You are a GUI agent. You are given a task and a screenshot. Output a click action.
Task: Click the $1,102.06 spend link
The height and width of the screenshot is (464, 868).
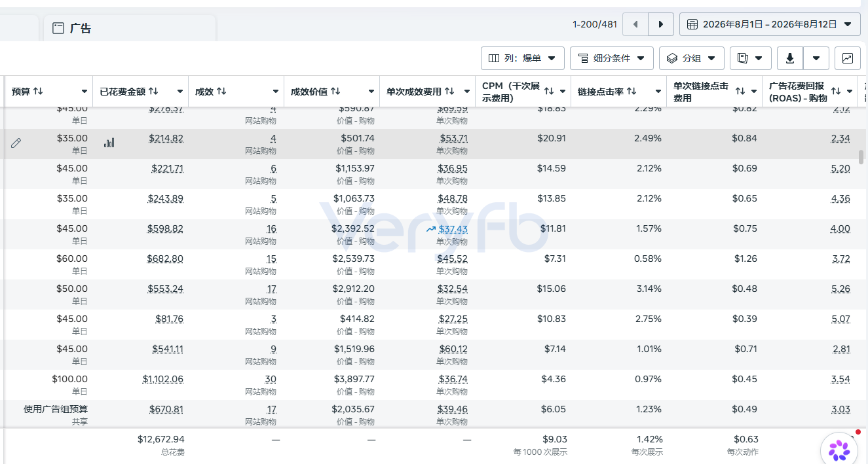(x=163, y=379)
